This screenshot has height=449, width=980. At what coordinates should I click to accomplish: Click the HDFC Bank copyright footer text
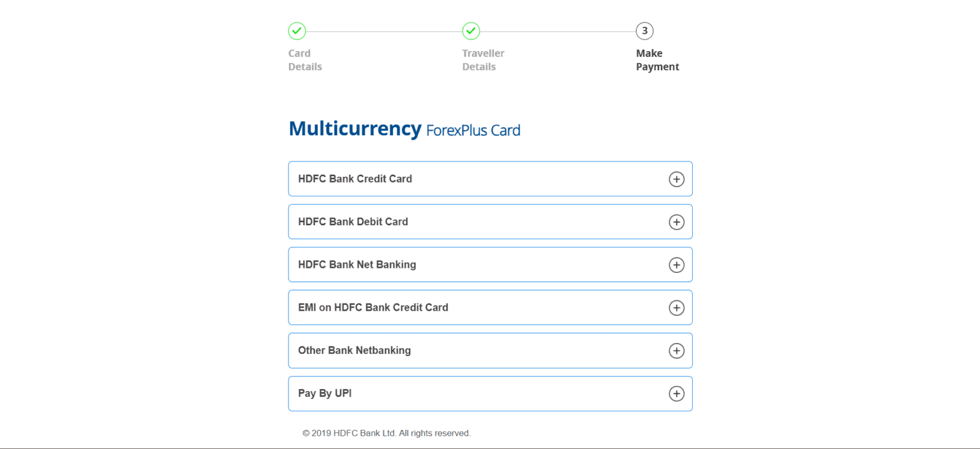(x=385, y=432)
